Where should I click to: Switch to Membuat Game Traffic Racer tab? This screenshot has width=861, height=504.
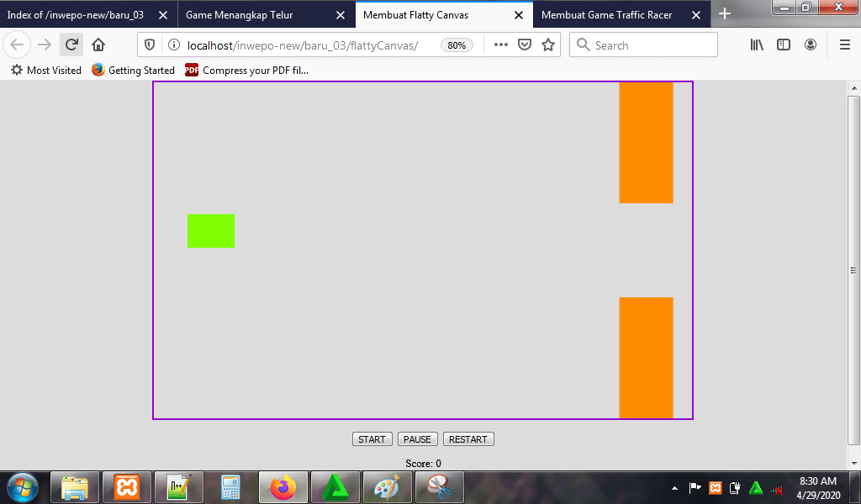coord(606,15)
